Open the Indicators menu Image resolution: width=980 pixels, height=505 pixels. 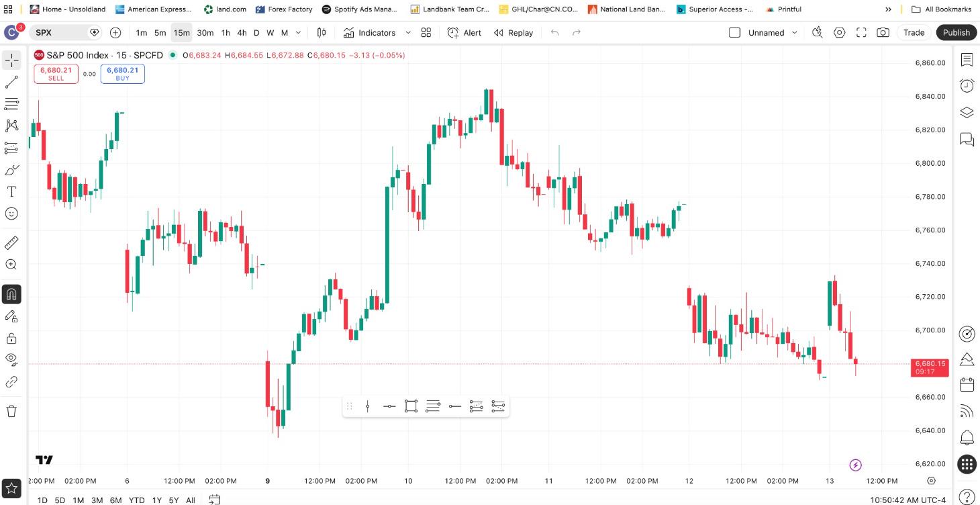point(370,32)
